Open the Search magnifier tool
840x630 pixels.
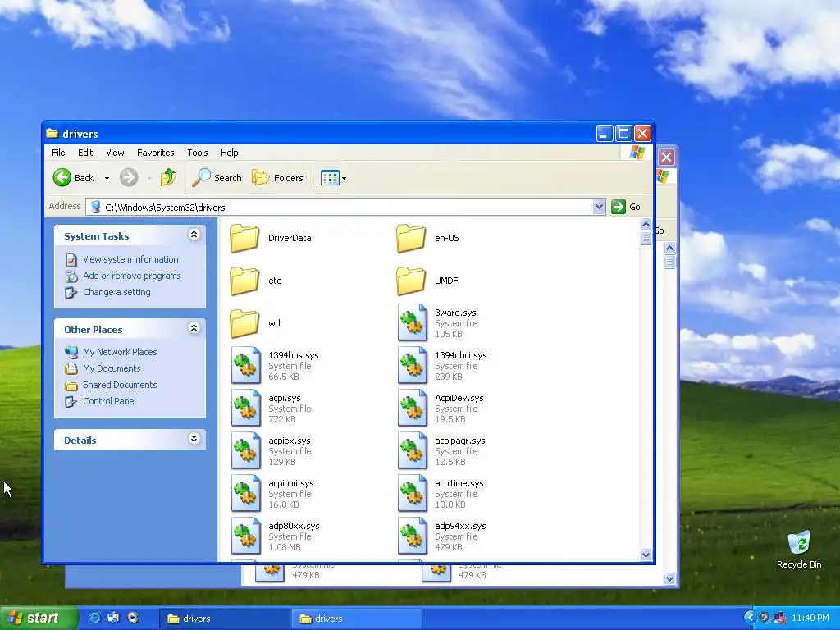[x=217, y=177]
